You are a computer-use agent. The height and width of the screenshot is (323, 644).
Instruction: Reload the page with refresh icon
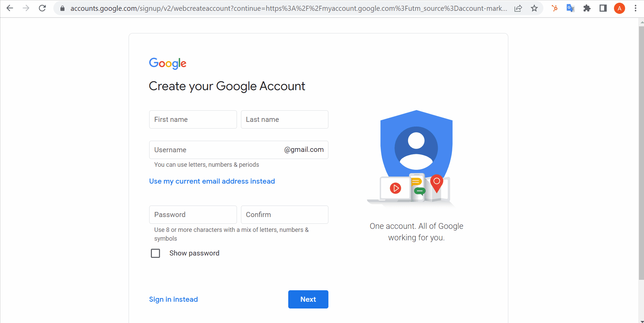point(42,8)
